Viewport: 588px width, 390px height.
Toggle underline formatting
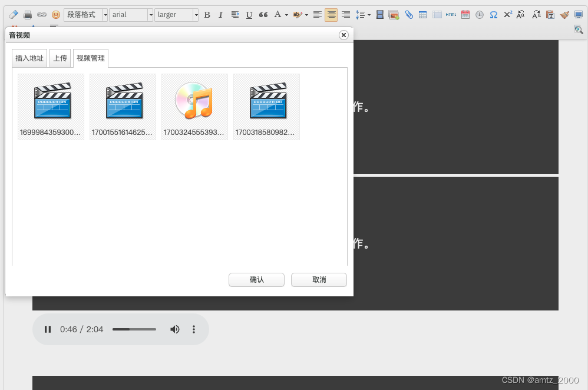249,15
